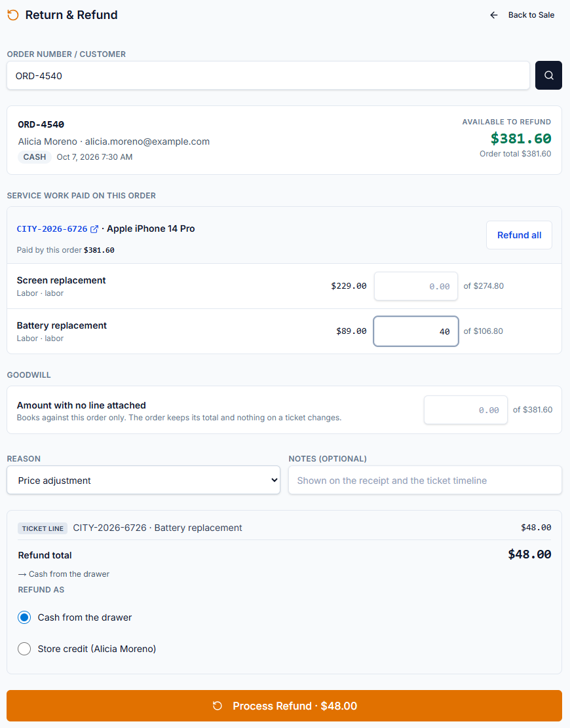Viewport: 570px width, 728px height.
Task: Click the TICKET LINE tag in summary
Action: tap(43, 528)
